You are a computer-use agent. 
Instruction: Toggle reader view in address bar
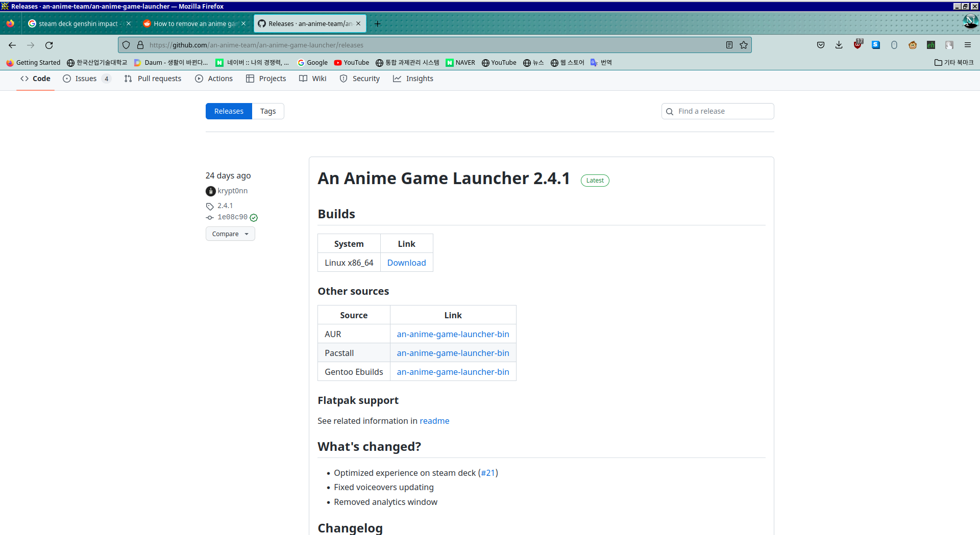coord(729,45)
